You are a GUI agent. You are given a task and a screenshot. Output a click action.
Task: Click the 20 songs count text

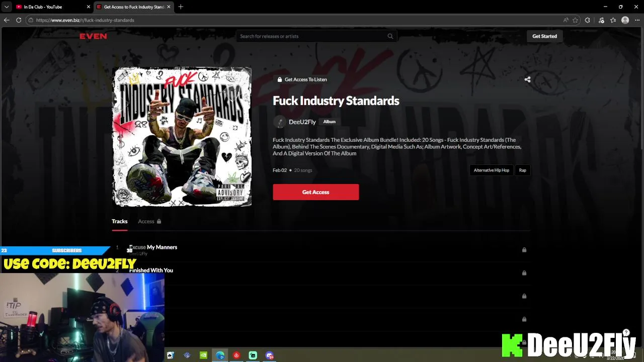[303, 170]
